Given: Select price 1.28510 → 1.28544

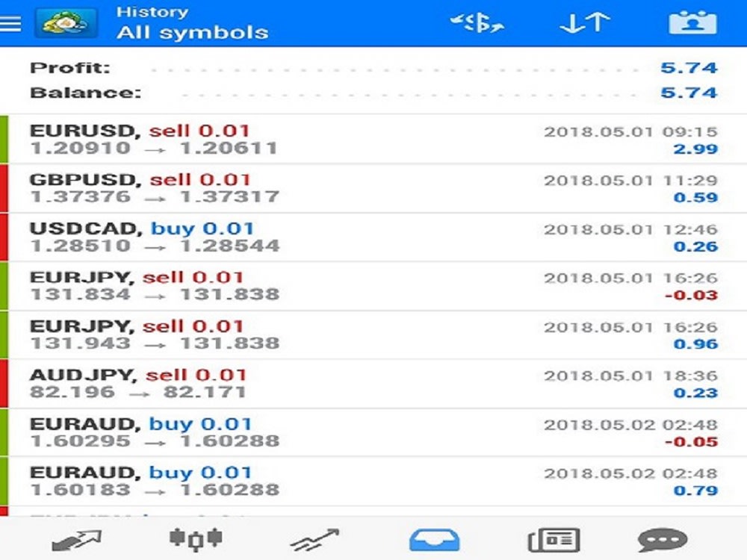Looking at the screenshot, I should pos(155,246).
